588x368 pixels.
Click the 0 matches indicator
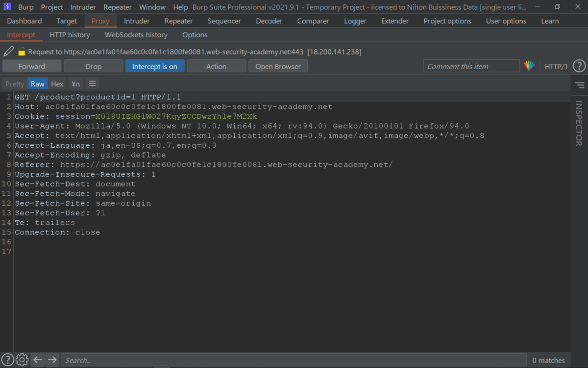(548, 360)
